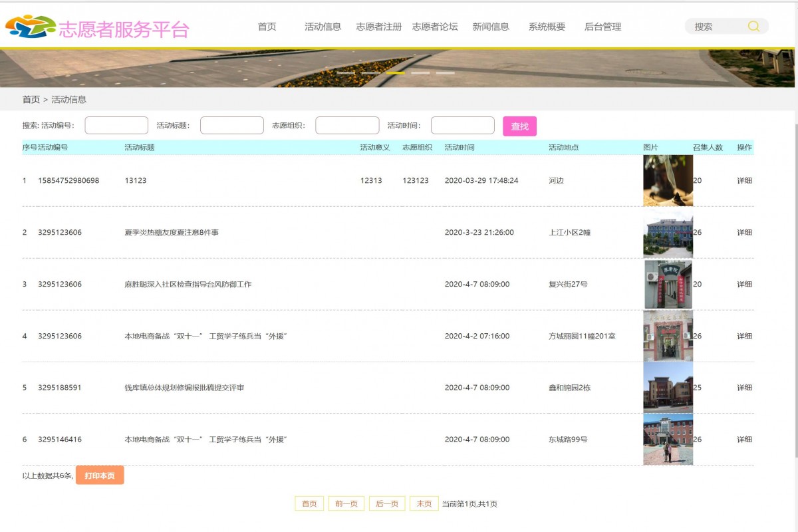Open 详细 for activity 13123
Screen dimensions: 798x532
(745, 180)
